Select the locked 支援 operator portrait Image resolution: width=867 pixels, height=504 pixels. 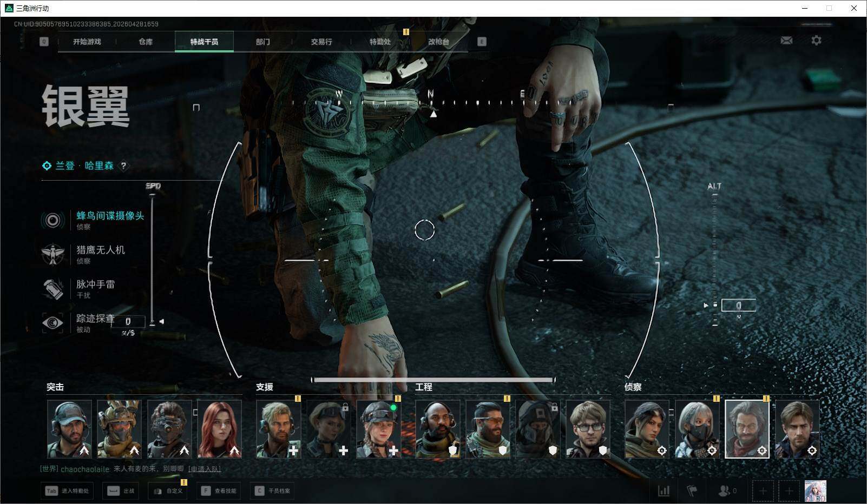[x=329, y=429]
